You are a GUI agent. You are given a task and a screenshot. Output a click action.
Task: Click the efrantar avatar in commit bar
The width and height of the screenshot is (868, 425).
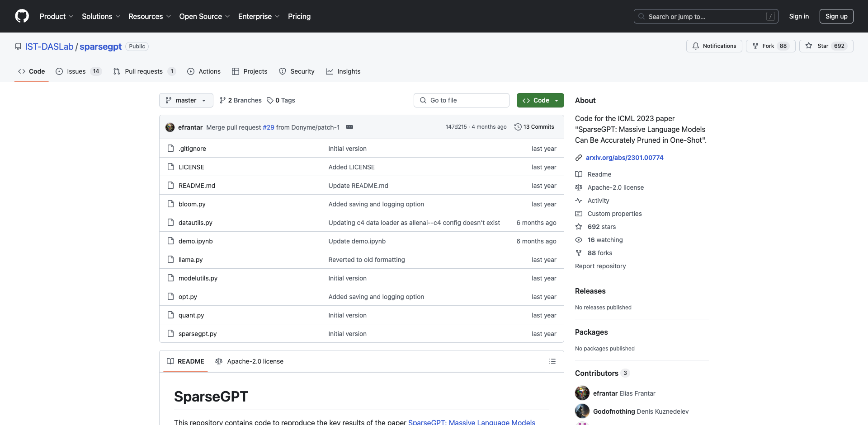[170, 127]
